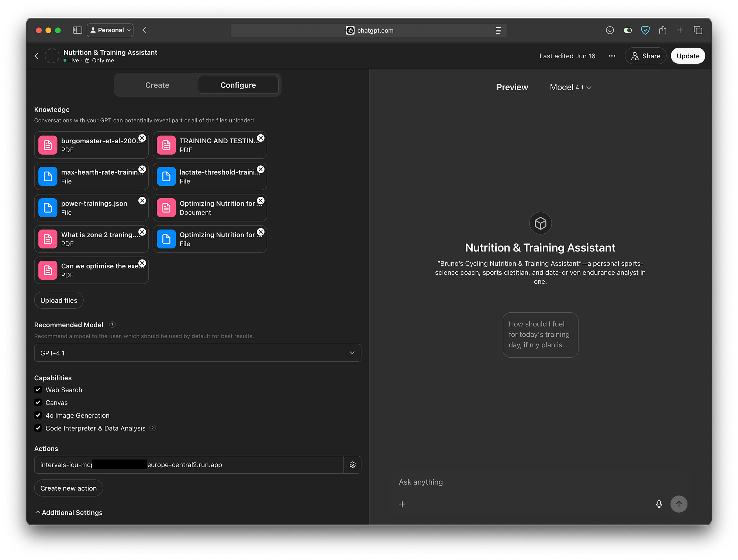Click the send message arrow

[679, 504]
